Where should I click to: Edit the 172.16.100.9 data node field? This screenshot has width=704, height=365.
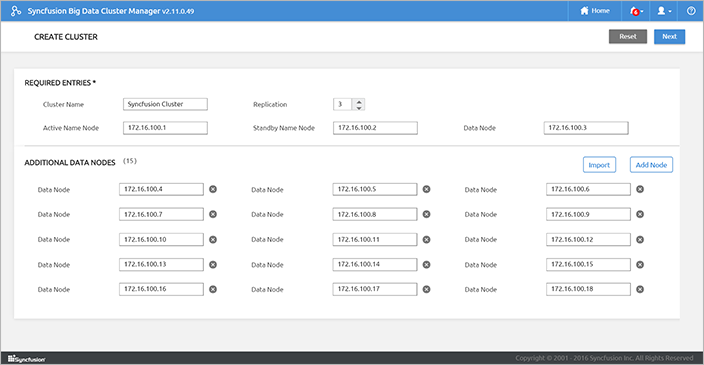point(588,214)
